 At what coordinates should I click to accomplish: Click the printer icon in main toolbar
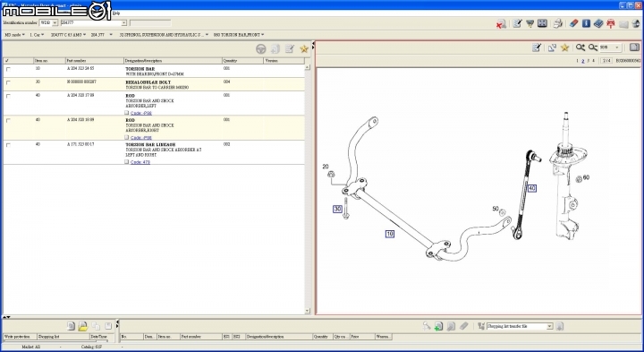click(557, 23)
